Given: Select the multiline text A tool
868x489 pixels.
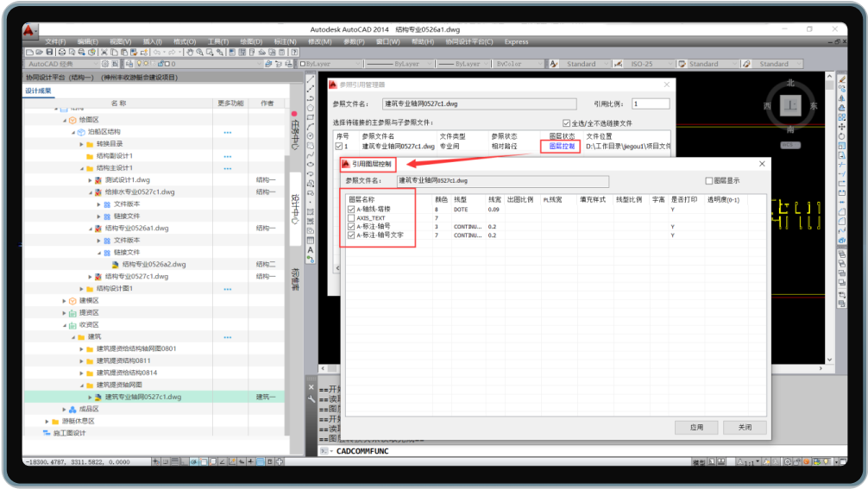Looking at the screenshot, I should pos(311,250).
